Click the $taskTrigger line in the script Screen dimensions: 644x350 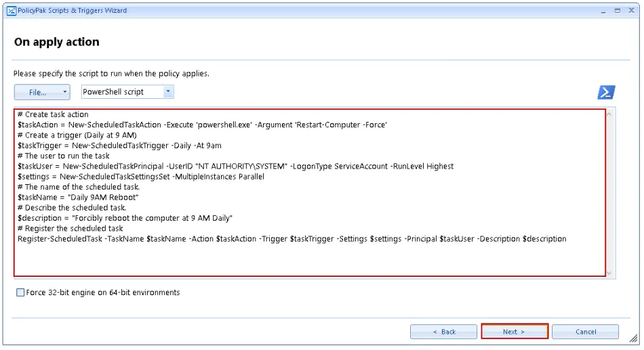pyautogui.click(x=119, y=146)
